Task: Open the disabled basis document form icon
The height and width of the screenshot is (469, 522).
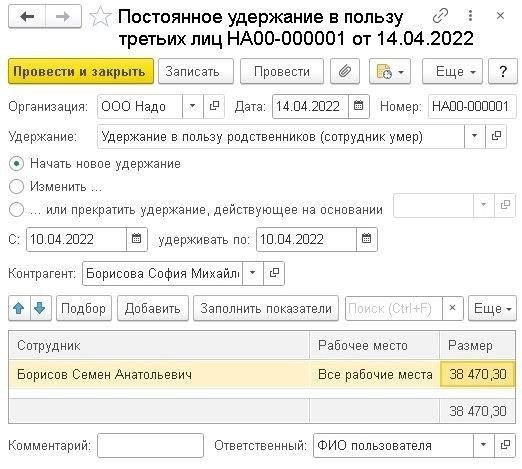Action: pos(505,205)
